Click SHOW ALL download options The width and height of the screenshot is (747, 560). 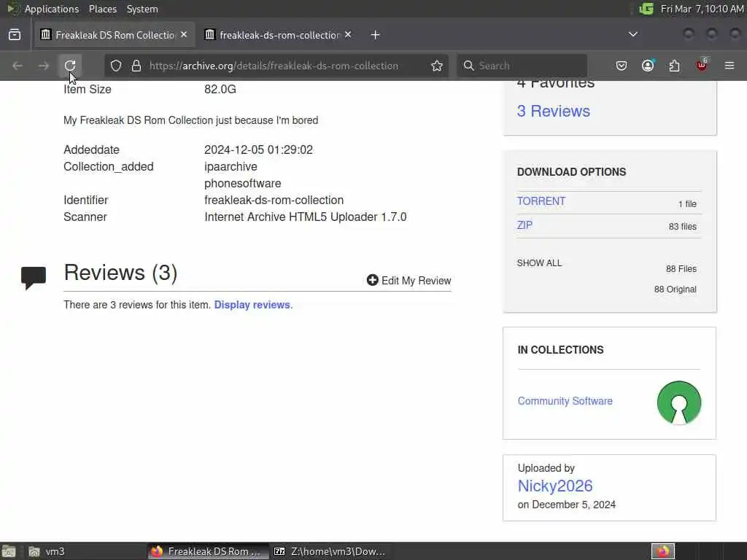[539, 262]
